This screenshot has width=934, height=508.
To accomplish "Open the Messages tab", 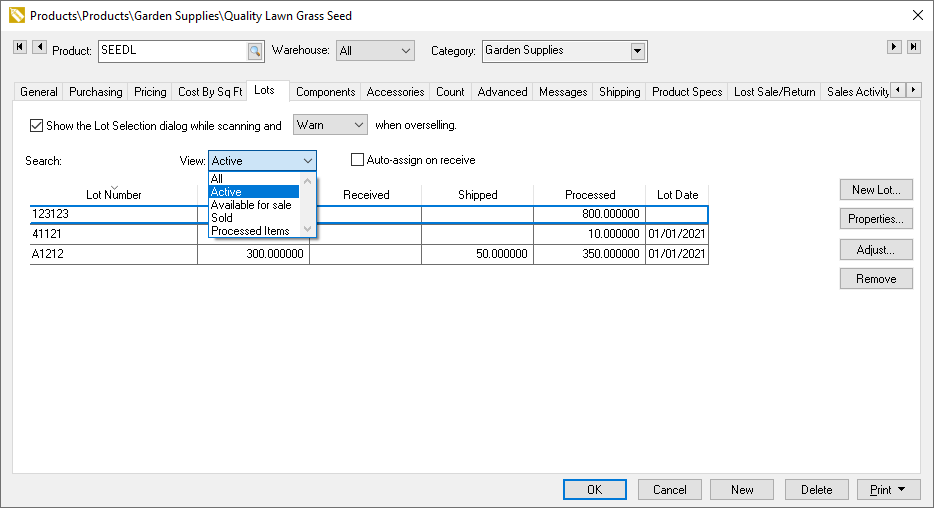I will (563, 92).
